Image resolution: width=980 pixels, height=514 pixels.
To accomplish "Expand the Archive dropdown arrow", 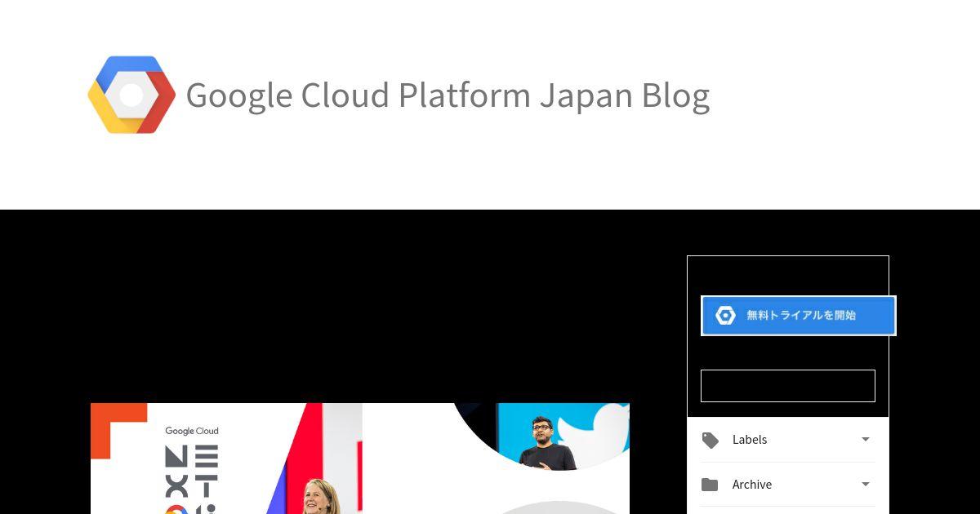I will tap(866, 485).
